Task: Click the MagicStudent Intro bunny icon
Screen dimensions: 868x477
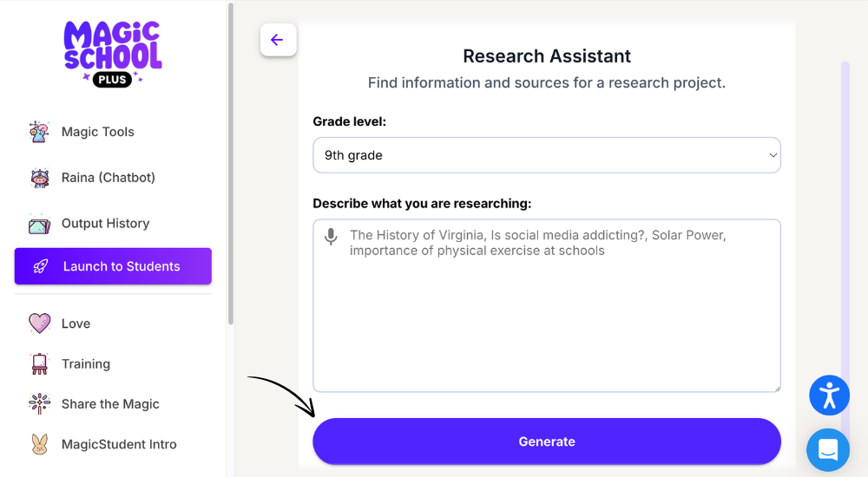Action: point(39,444)
